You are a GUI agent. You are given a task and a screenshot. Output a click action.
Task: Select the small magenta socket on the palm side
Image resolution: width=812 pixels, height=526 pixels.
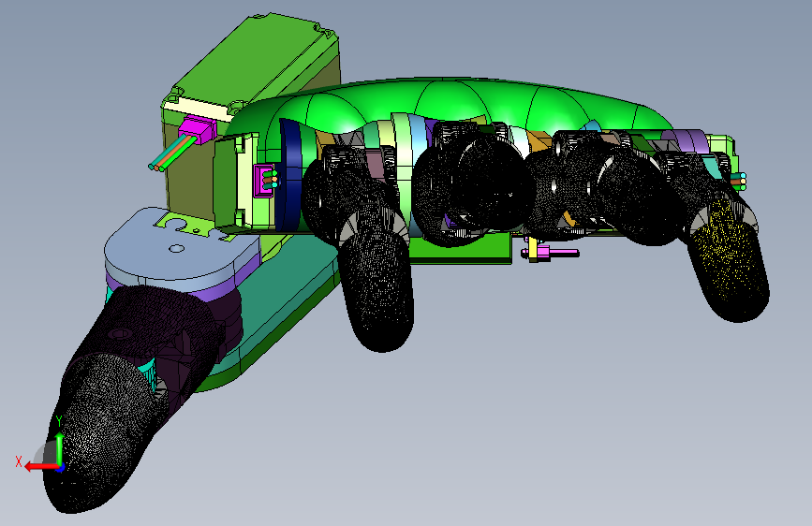tap(263, 180)
